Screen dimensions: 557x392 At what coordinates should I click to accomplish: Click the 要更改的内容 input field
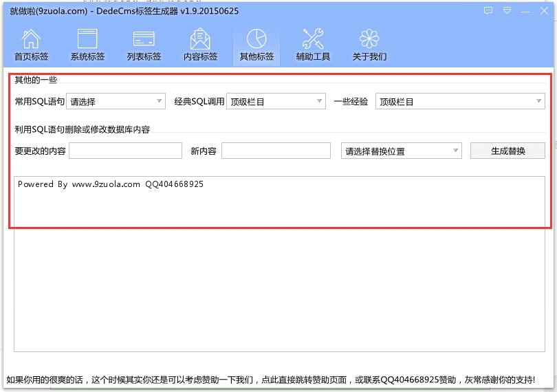(x=125, y=151)
